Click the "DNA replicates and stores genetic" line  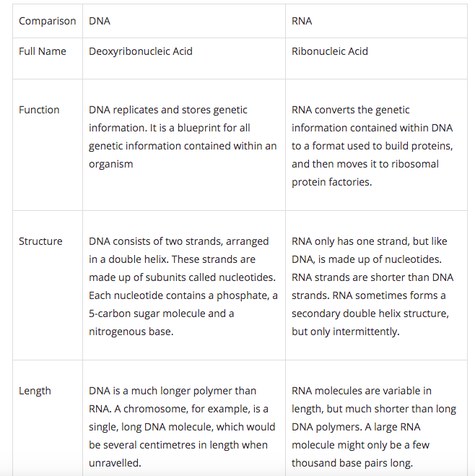click(x=168, y=110)
